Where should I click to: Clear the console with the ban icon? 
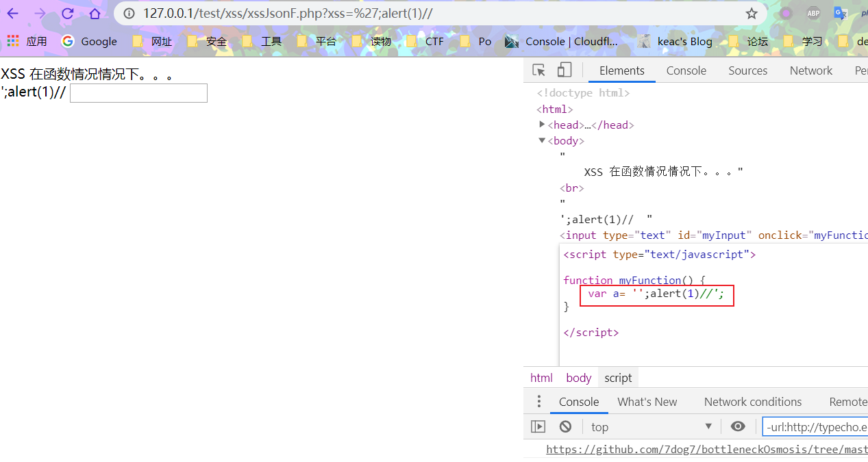click(565, 426)
